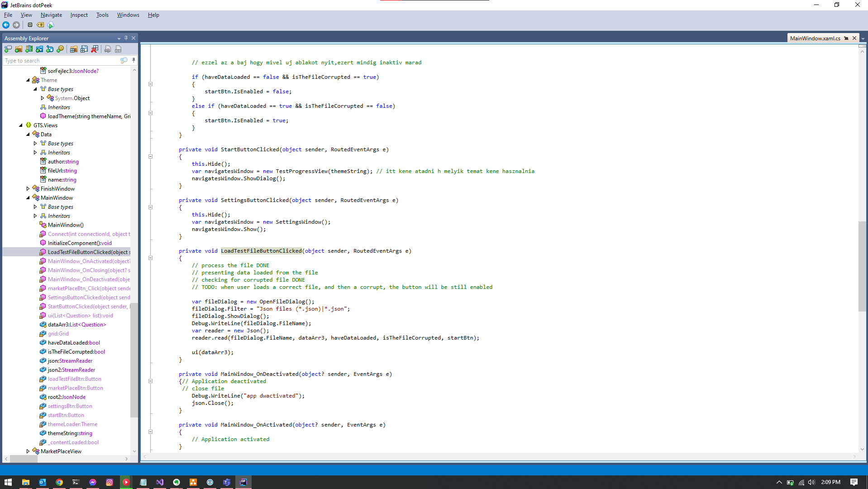Screen dimensions: 868x489
Task: Select the dataArr3:List<Question> field
Action: 77,325
